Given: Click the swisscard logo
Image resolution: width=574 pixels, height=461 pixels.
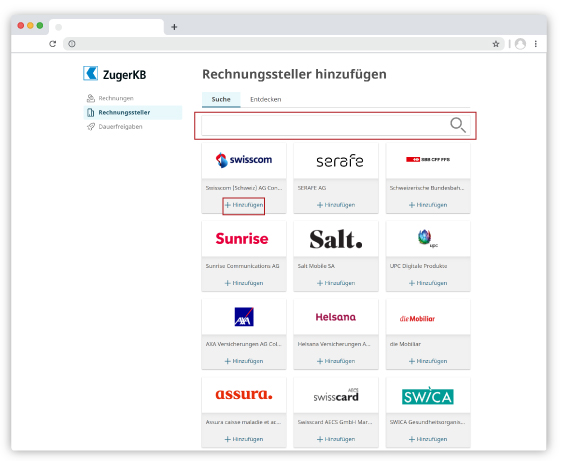Looking at the screenshot, I should [336, 395].
